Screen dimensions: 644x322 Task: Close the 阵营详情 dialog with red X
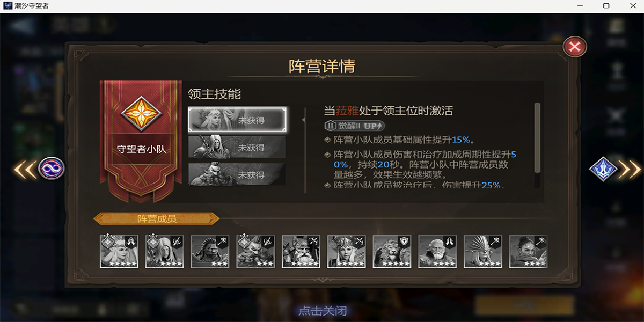tap(575, 47)
